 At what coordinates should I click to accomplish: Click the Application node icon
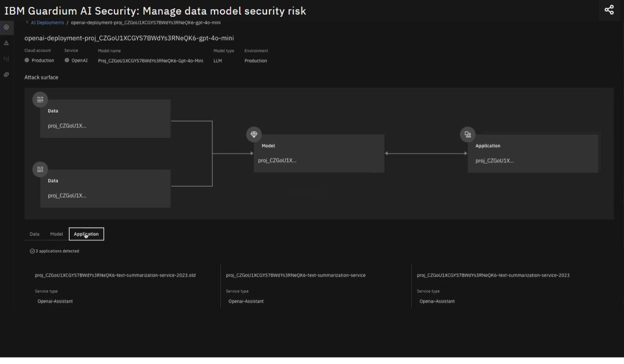[x=467, y=134]
